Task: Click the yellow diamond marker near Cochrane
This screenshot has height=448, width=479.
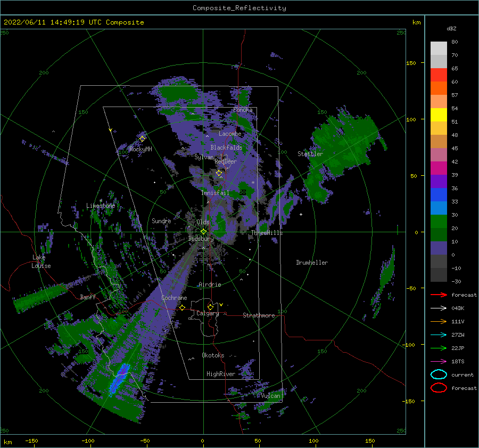Action: pyautogui.click(x=182, y=308)
